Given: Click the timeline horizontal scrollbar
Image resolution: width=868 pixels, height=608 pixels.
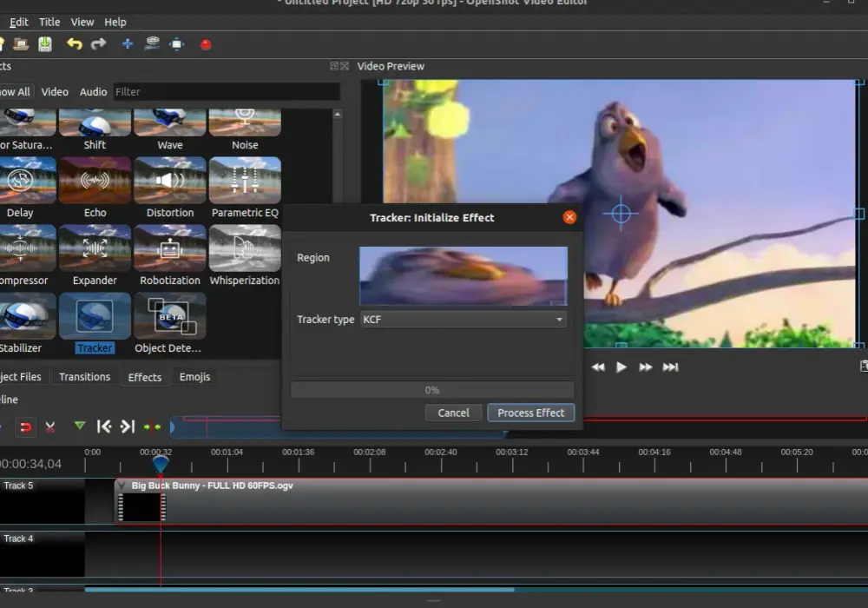Looking at the screenshot, I should [x=299, y=590].
